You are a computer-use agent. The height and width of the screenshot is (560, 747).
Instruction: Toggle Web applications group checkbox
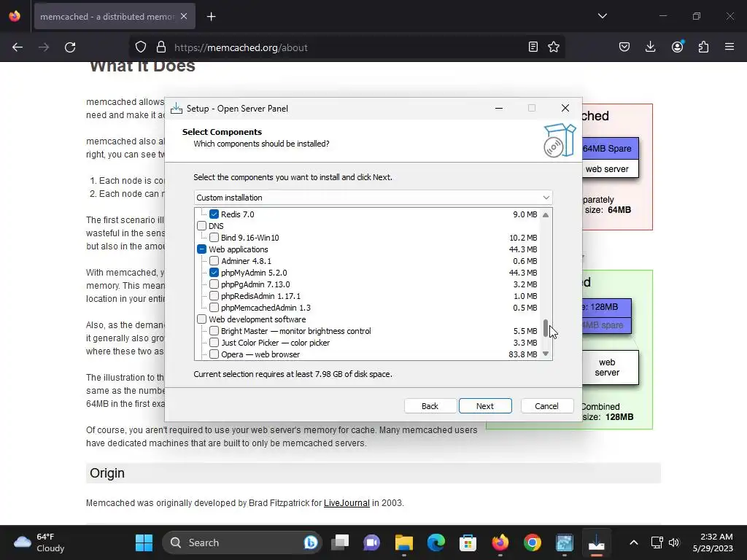tap(201, 249)
